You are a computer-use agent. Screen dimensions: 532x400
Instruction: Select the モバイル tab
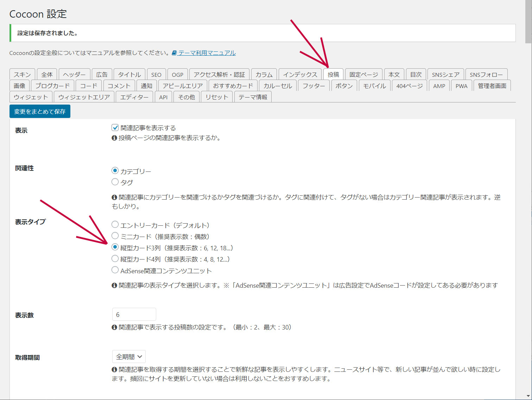(374, 86)
